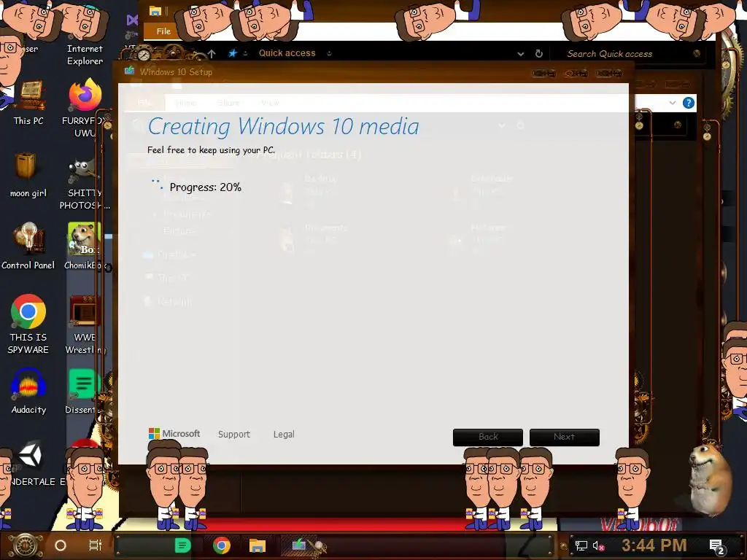Focus the Search Quick access field

click(627, 54)
